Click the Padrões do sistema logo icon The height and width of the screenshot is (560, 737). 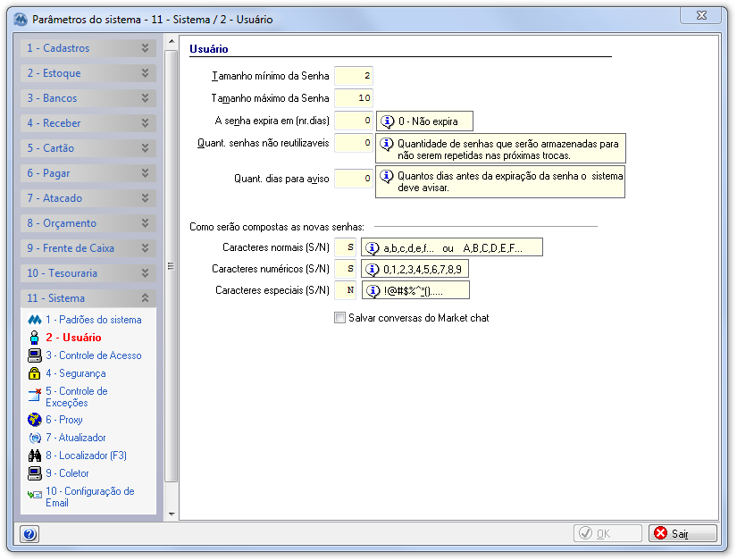point(34,320)
